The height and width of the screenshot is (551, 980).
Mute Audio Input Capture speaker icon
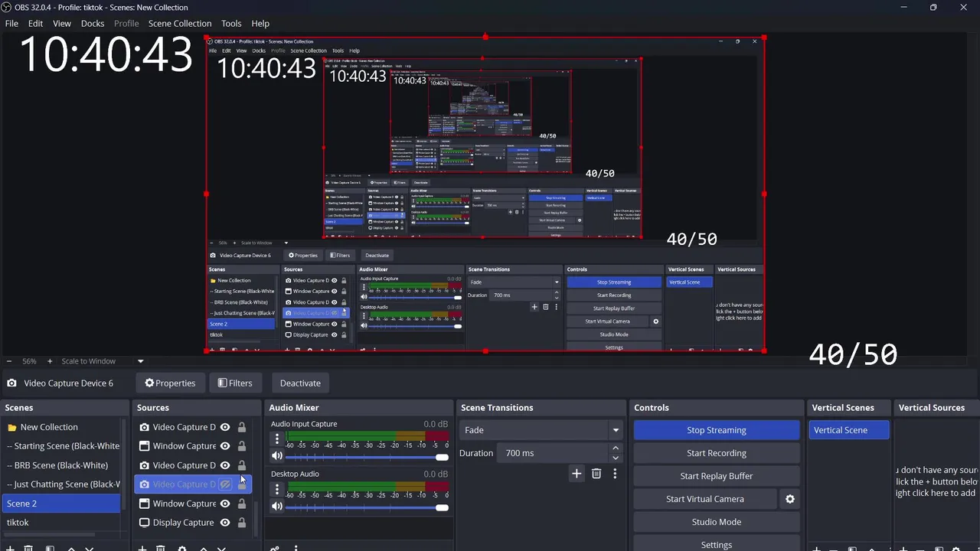tap(277, 456)
